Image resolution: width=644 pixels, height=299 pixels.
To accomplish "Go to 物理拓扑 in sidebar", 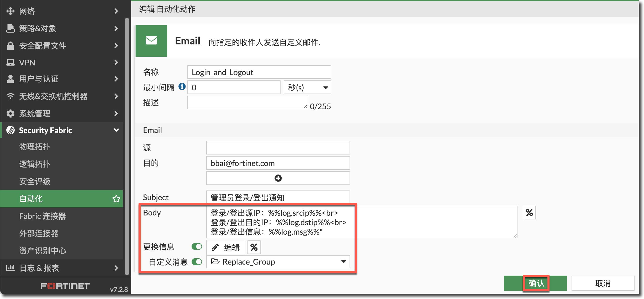I will pos(35,147).
